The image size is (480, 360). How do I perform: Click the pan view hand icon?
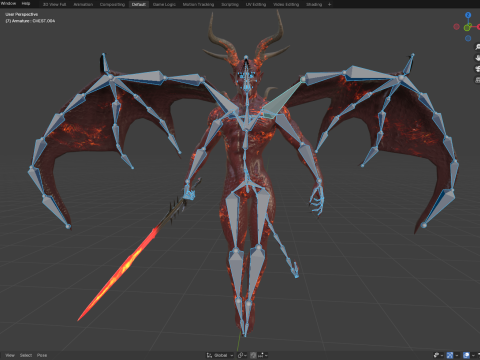tap(477, 58)
